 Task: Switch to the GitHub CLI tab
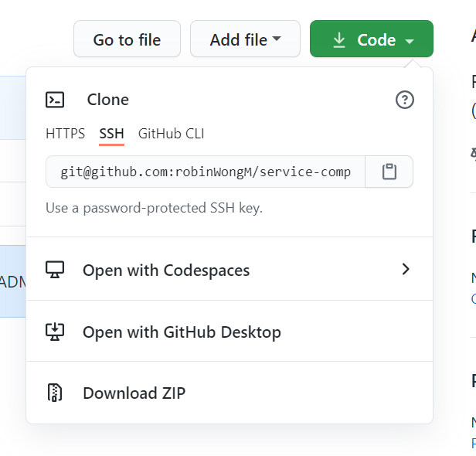coord(171,134)
